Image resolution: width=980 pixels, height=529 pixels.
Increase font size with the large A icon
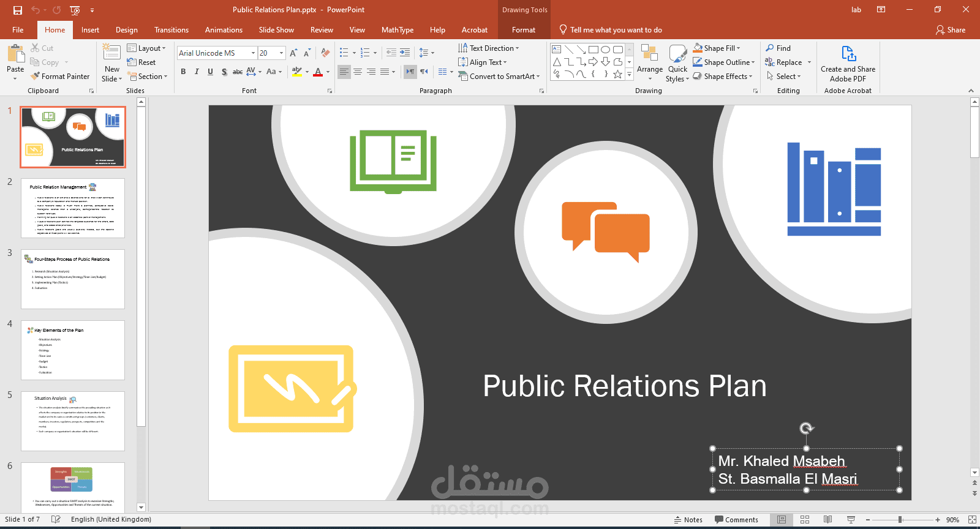coord(293,53)
